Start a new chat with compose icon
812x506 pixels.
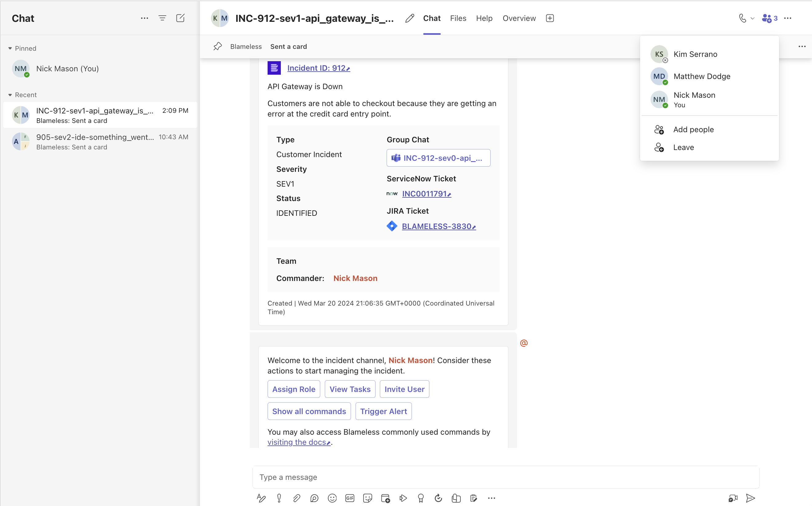click(x=180, y=18)
